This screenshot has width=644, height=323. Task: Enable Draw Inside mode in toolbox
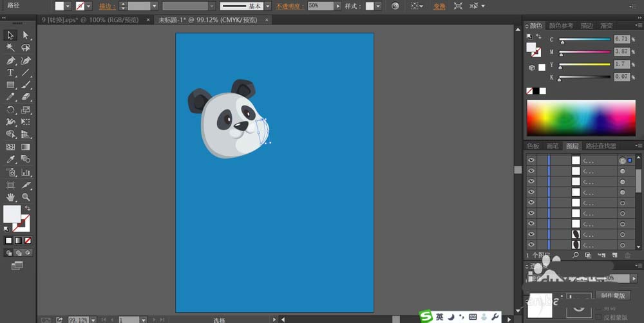coord(28,253)
